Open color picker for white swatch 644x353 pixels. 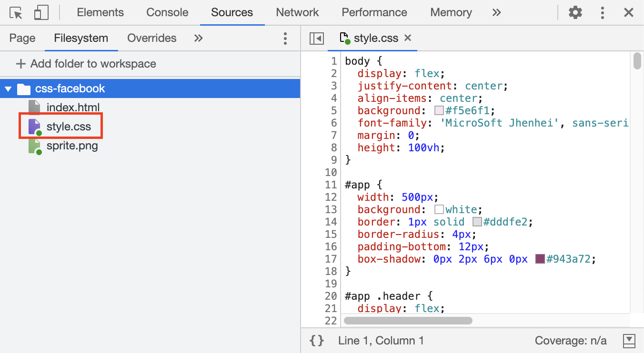[439, 210]
